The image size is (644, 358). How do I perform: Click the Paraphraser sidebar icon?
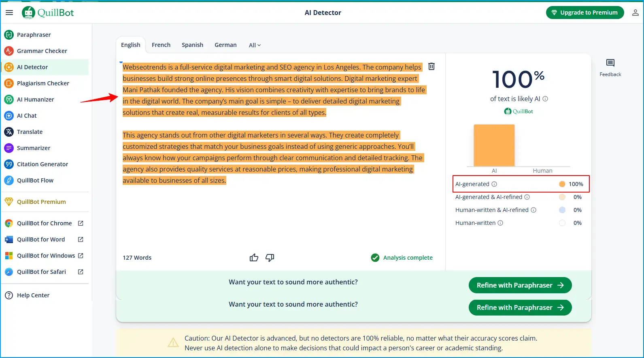point(9,35)
